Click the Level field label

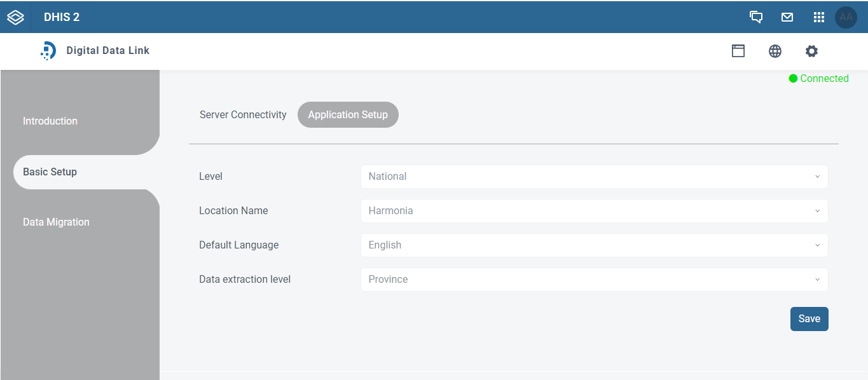point(210,177)
